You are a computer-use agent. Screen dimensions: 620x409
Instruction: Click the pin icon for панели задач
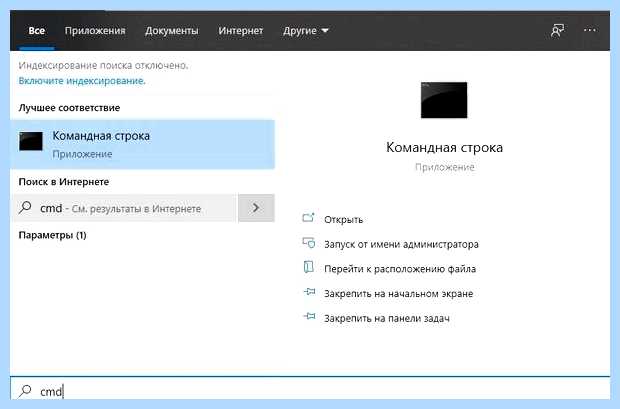pyautogui.click(x=309, y=316)
